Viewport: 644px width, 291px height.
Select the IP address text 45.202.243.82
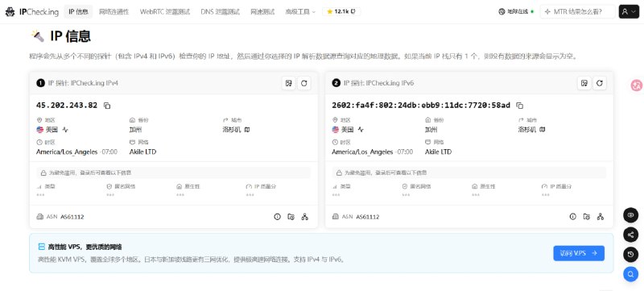(67, 106)
